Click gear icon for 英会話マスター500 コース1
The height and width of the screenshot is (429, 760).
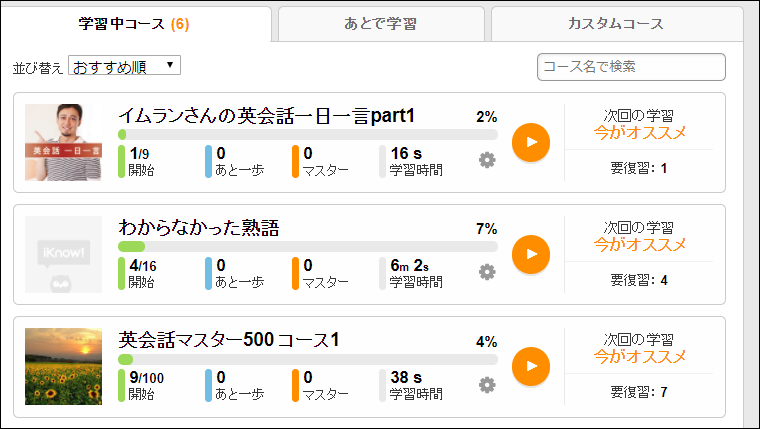point(487,384)
